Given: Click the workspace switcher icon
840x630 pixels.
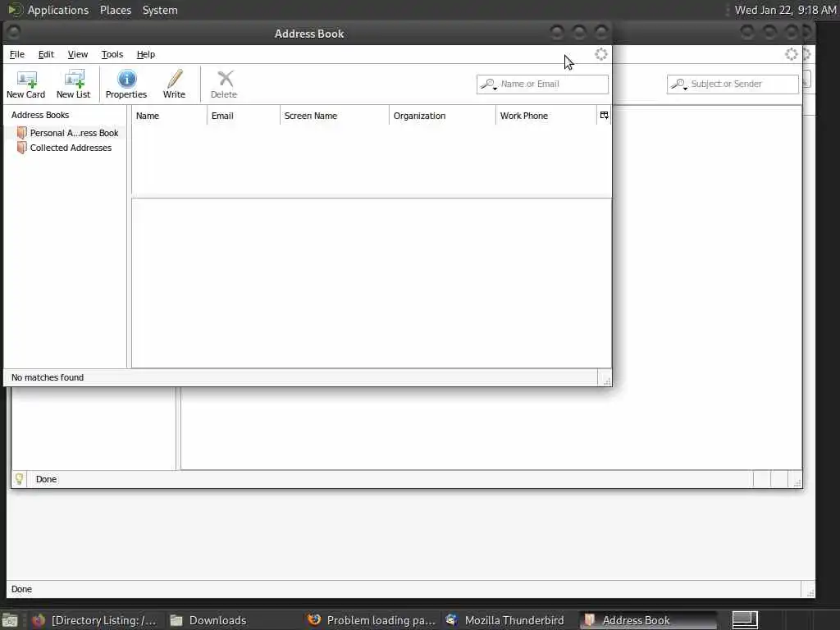Looking at the screenshot, I should [745, 620].
